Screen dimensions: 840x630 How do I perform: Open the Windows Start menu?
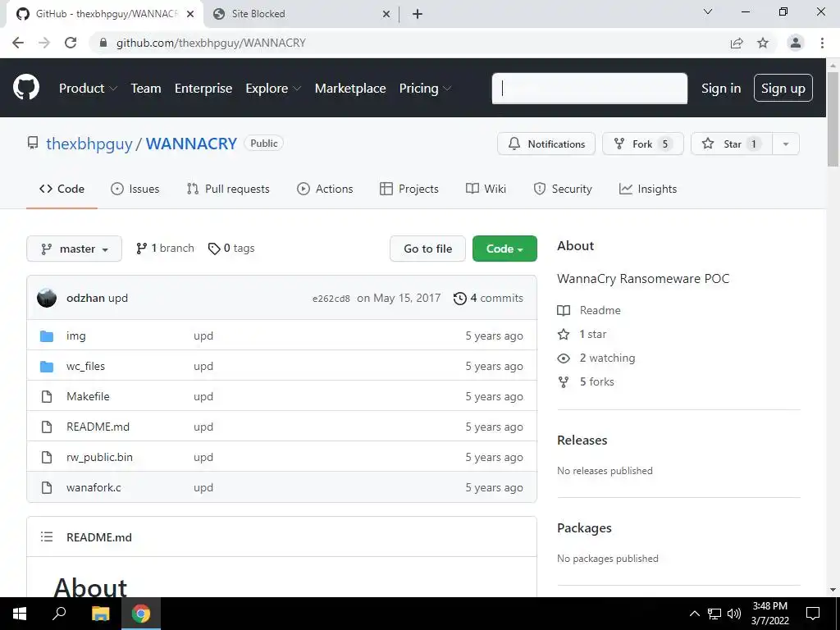coord(20,614)
